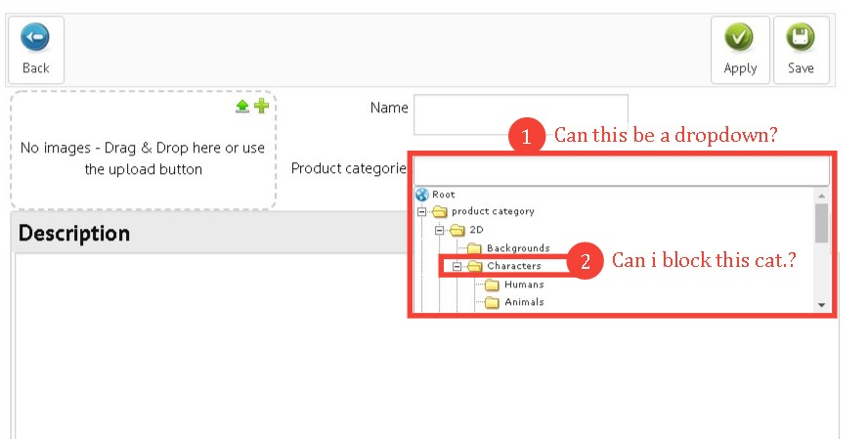
Task: Click the blue Back arrow icon
Action: (x=35, y=38)
